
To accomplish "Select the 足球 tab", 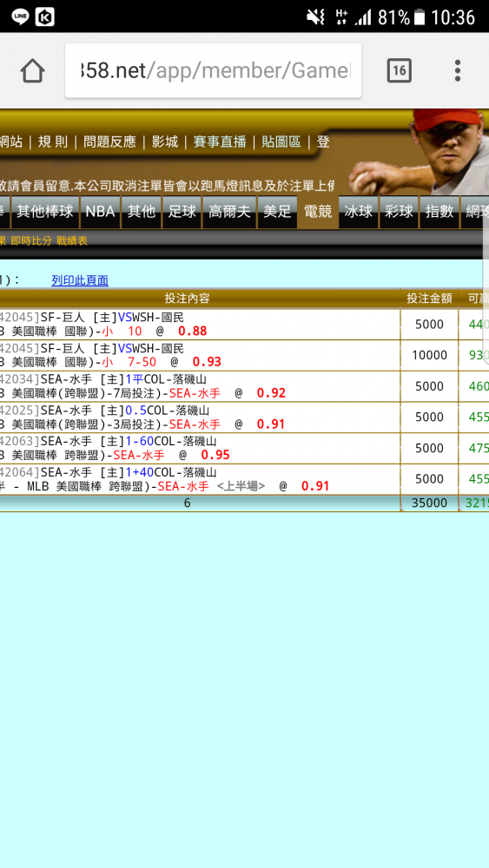I will pos(182,212).
